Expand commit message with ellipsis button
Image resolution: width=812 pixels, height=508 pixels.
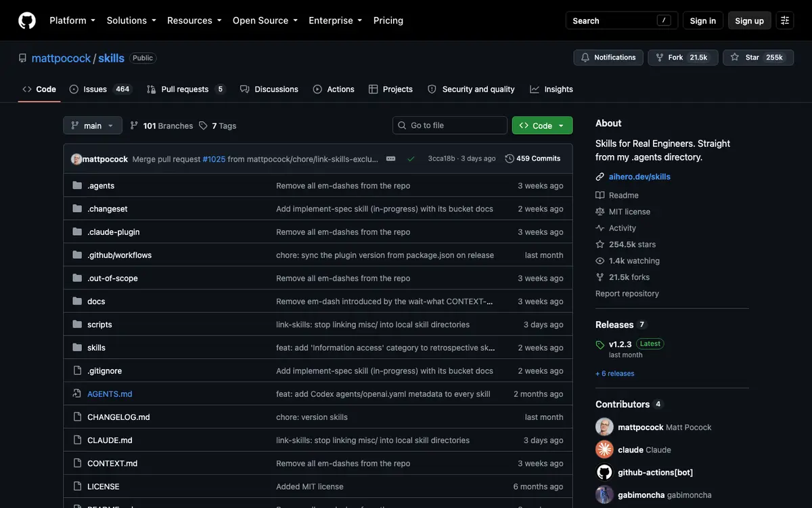[390, 158]
